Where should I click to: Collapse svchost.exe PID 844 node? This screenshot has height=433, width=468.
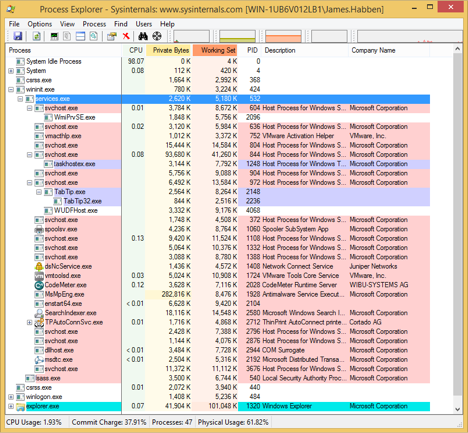30,155
